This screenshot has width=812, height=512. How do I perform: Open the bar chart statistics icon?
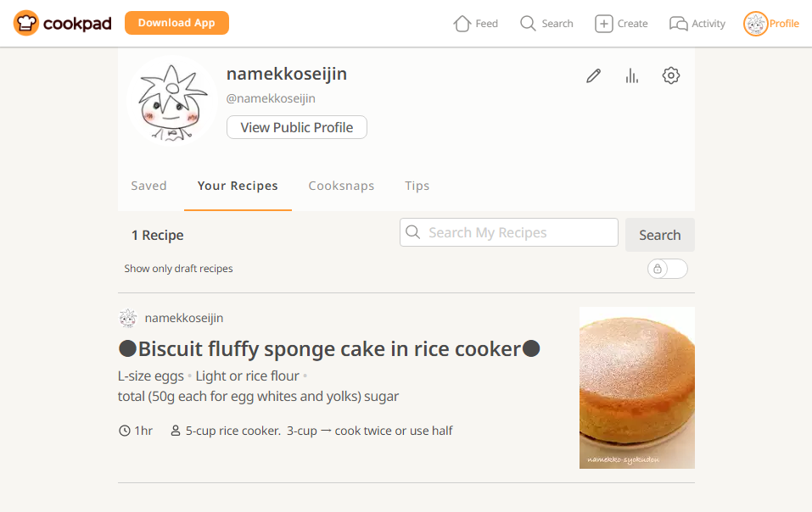point(632,76)
